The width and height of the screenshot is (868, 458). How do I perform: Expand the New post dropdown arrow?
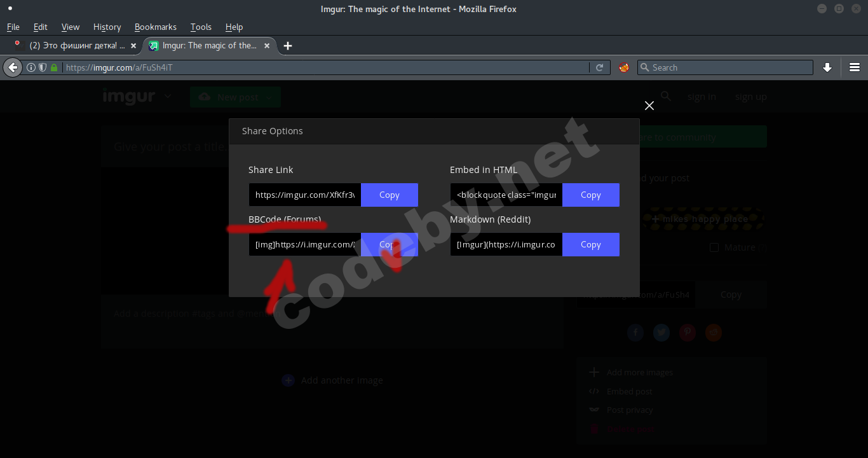(269, 97)
